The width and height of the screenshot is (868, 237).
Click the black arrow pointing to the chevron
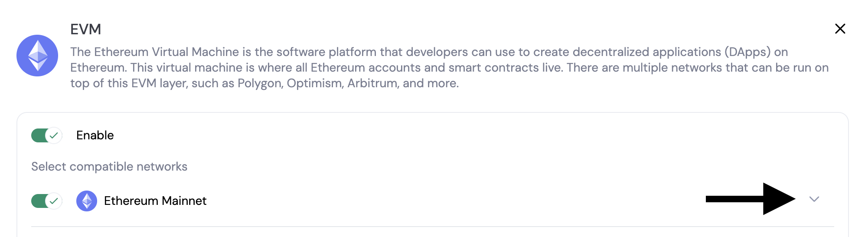pos(751,199)
